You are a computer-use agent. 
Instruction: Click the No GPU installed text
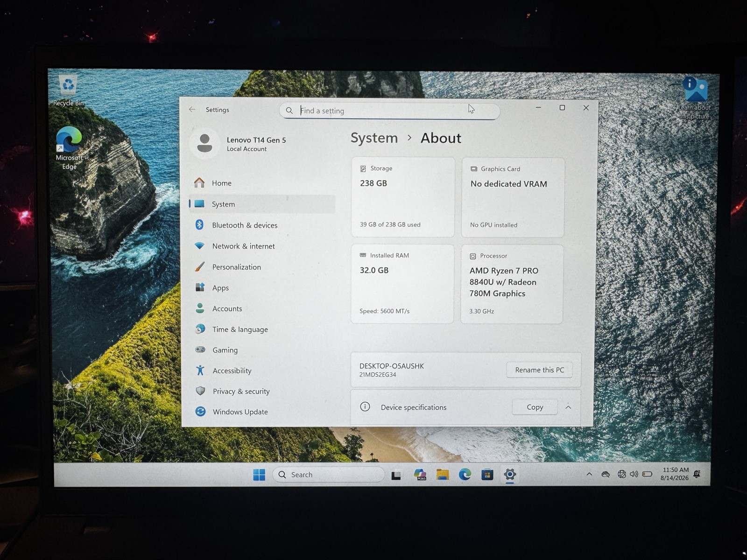tap(493, 225)
